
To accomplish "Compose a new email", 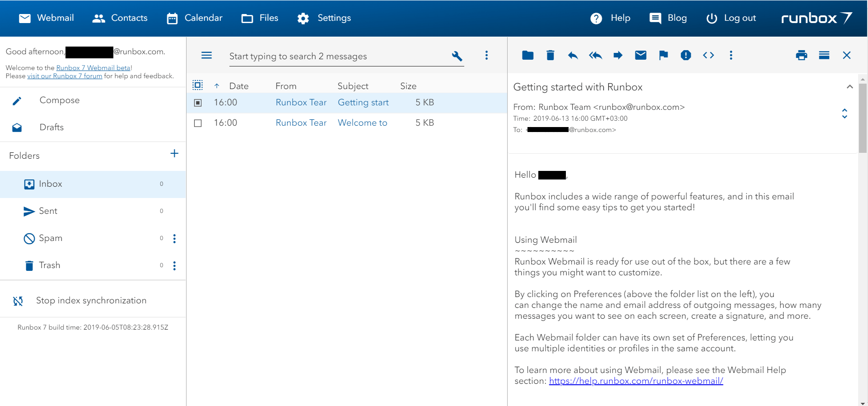I will [60, 100].
